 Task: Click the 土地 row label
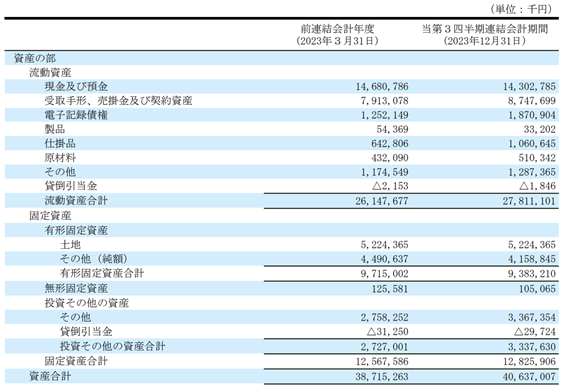tap(70, 245)
